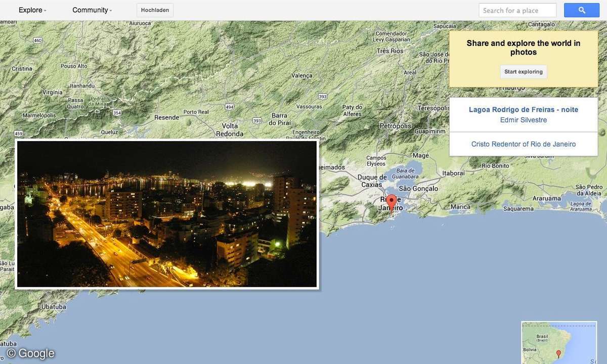Click the Itanhandu map label

(x=82, y=86)
